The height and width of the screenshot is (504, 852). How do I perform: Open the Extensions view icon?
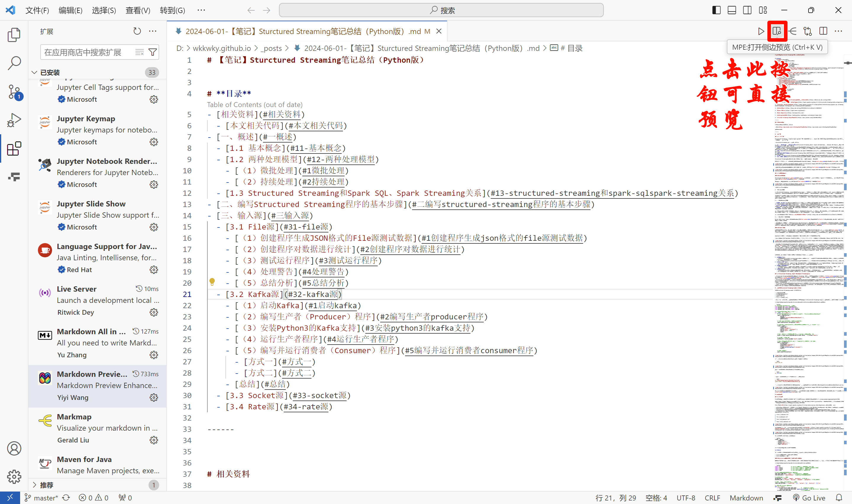coord(14,149)
